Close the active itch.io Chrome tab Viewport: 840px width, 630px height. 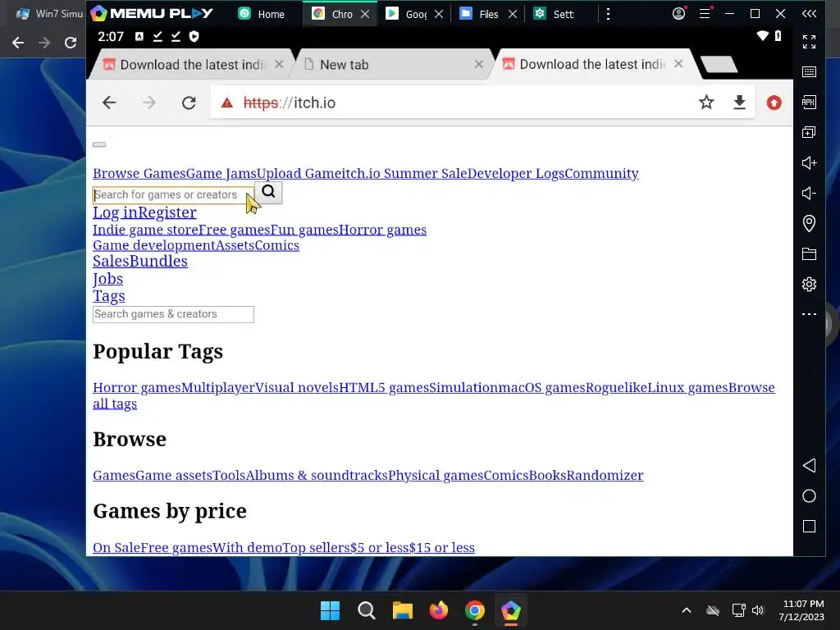pyautogui.click(x=678, y=64)
